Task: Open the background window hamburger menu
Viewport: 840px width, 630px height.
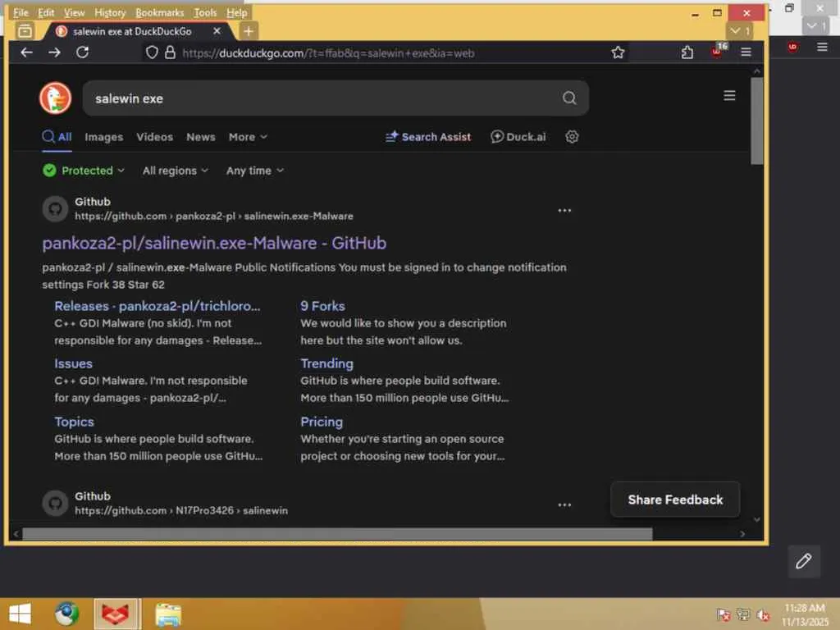Action: [x=822, y=47]
